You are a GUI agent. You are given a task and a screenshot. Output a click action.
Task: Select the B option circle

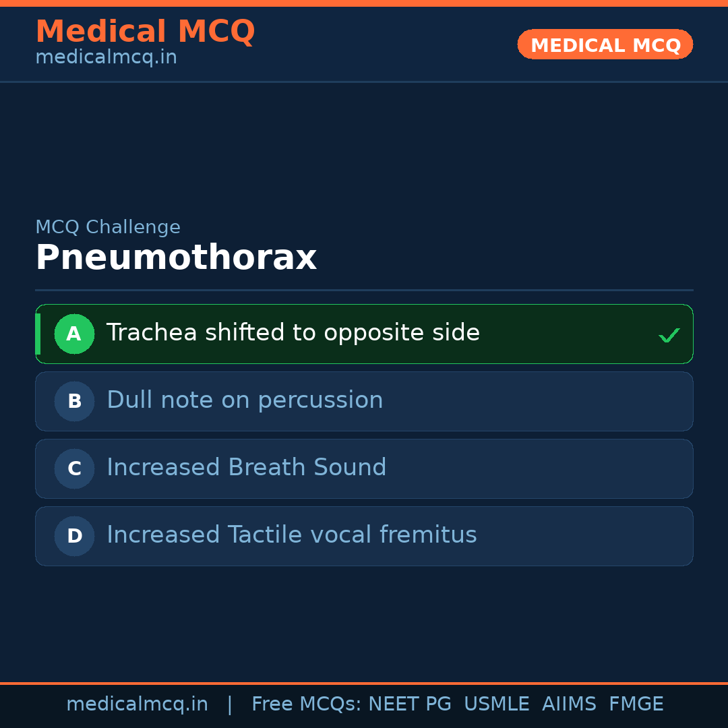point(74,401)
